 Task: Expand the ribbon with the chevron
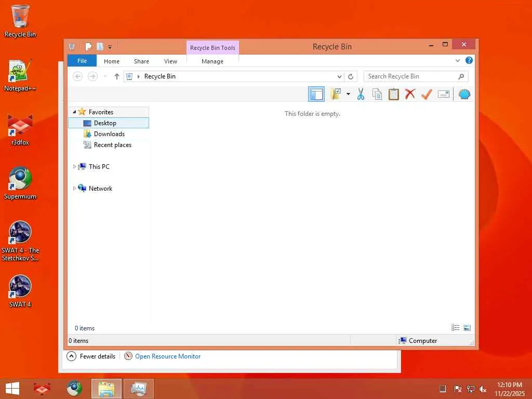[x=458, y=61]
